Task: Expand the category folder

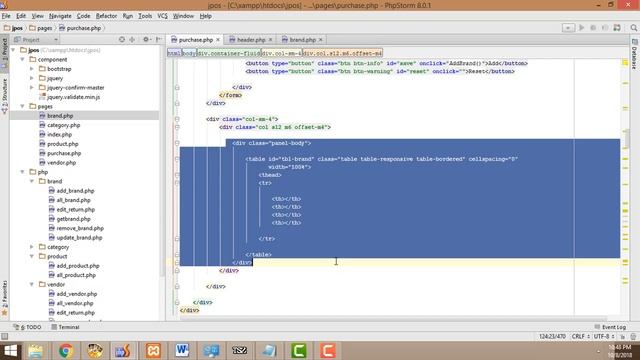Action: tap(32, 247)
